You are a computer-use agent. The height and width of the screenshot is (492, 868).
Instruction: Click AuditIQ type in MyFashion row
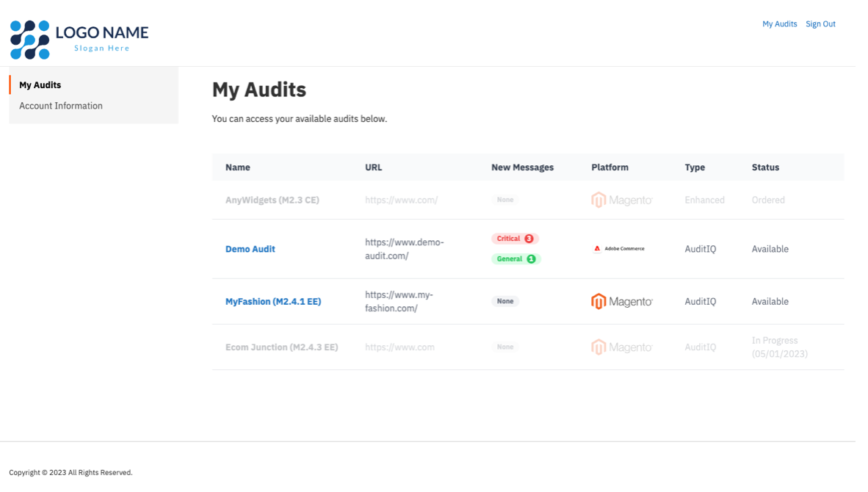(701, 302)
